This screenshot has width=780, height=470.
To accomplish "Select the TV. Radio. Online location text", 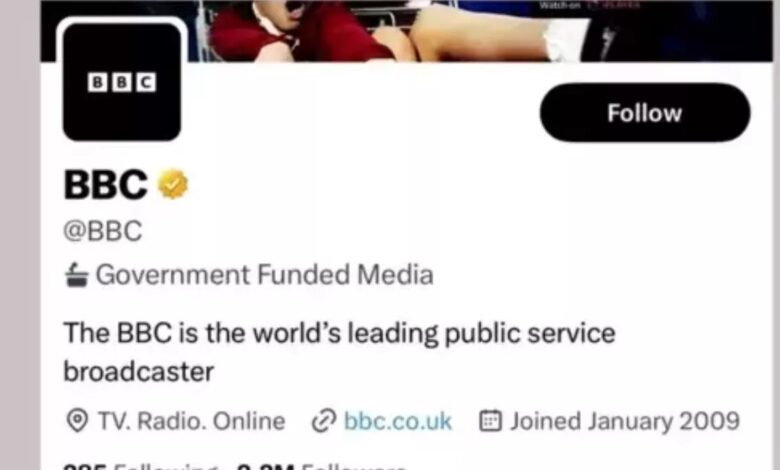I will (192, 421).
